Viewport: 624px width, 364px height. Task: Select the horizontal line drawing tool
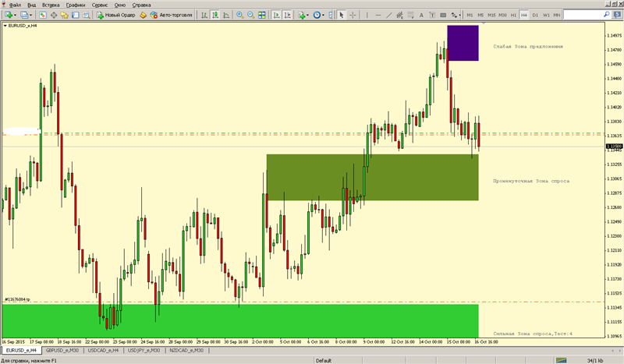[x=378, y=15]
